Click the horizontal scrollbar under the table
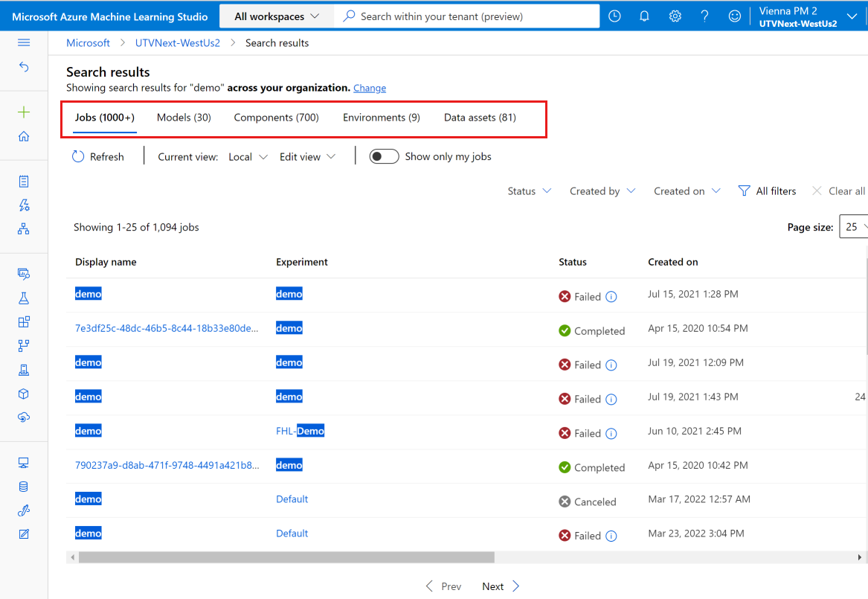The height and width of the screenshot is (599, 868). point(286,557)
